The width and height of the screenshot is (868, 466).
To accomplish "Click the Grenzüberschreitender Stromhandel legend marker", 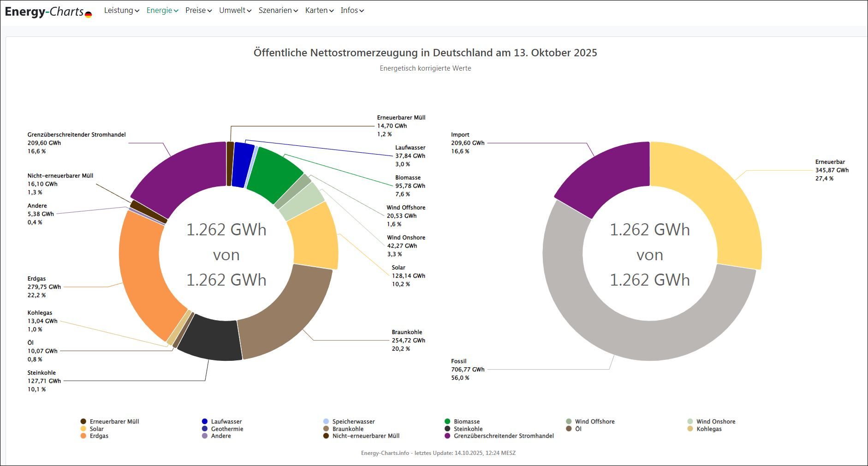I will 447,436.
